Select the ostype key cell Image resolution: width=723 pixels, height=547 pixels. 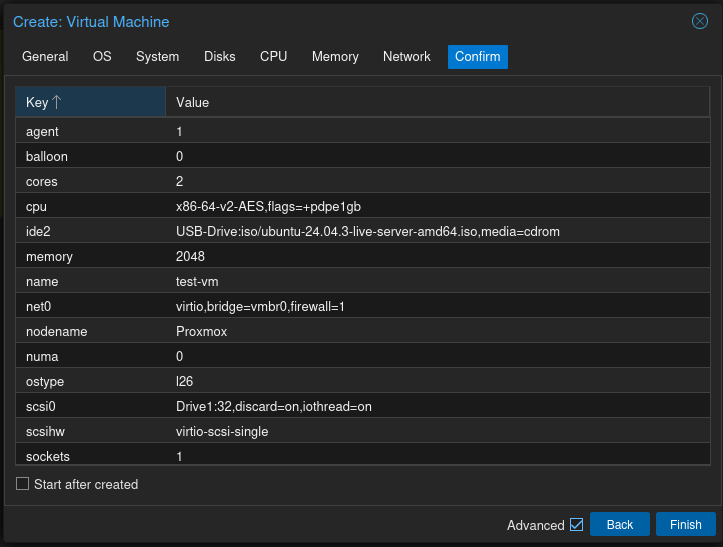[90, 381]
